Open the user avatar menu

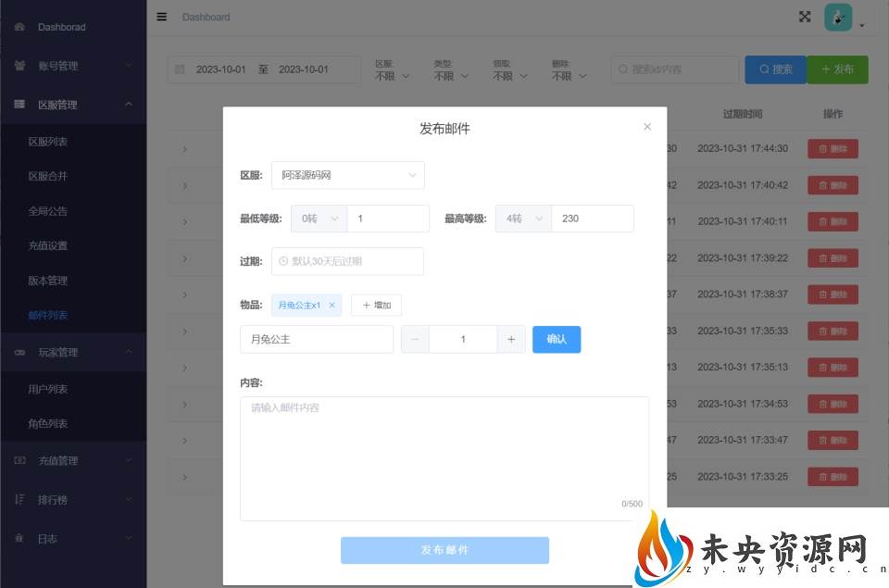[839, 18]
